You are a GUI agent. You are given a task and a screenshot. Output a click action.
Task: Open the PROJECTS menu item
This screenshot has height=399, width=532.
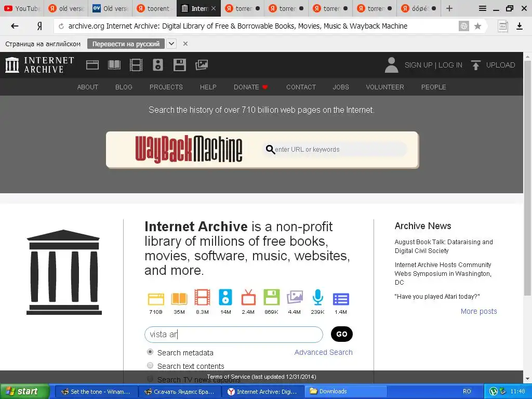[x=166, y=87]
